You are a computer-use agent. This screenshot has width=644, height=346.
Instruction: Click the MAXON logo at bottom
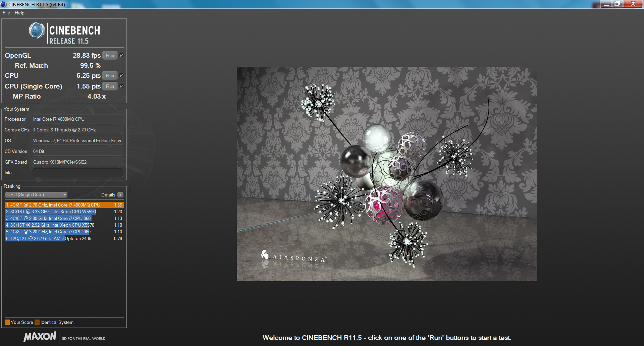point(40,337)
